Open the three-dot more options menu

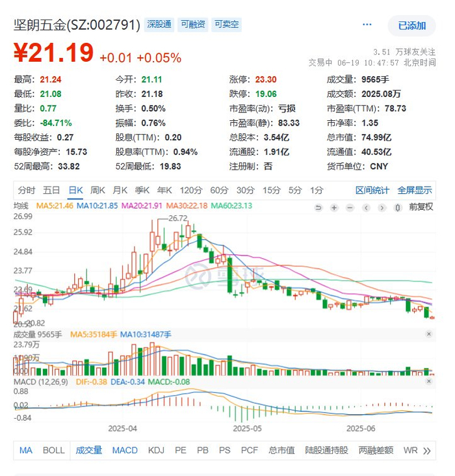pos(367,25)
